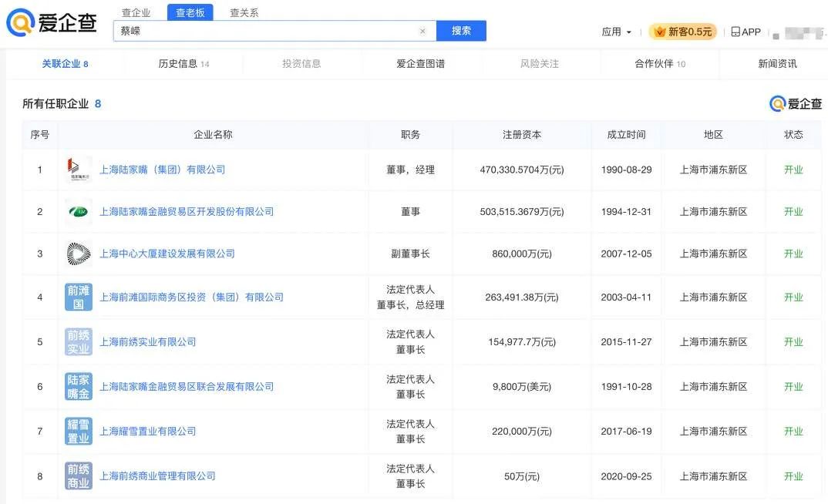Click the 1991-10-28 founding date
Image resolution: width=828 pixels, height=504 pixels.
626,387
